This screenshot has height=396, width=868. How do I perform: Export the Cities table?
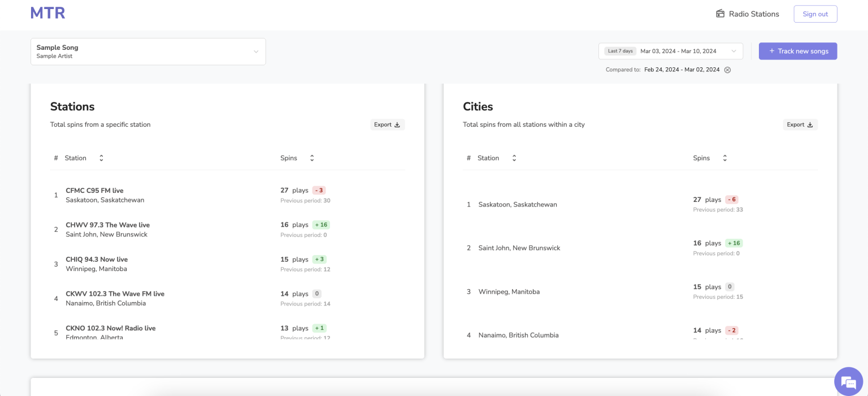pyautogui.click(x=800, y=124)
